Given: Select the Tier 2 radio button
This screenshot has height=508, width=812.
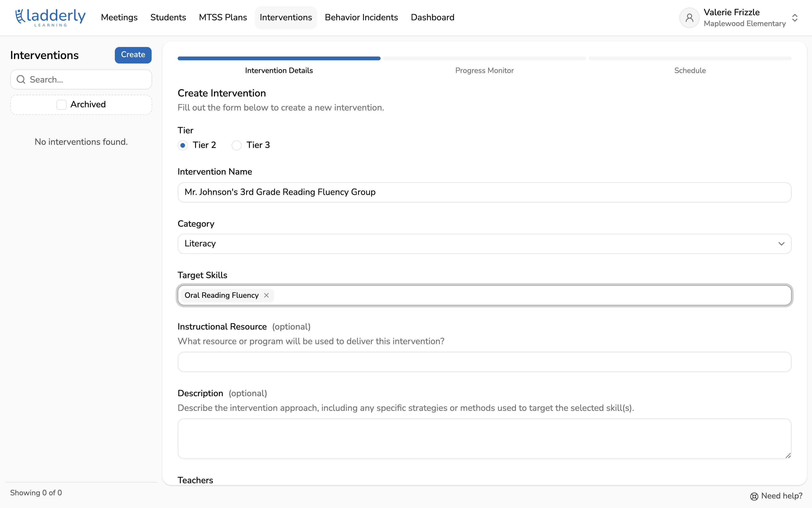Looking at the screenshot, I should 182,145.
